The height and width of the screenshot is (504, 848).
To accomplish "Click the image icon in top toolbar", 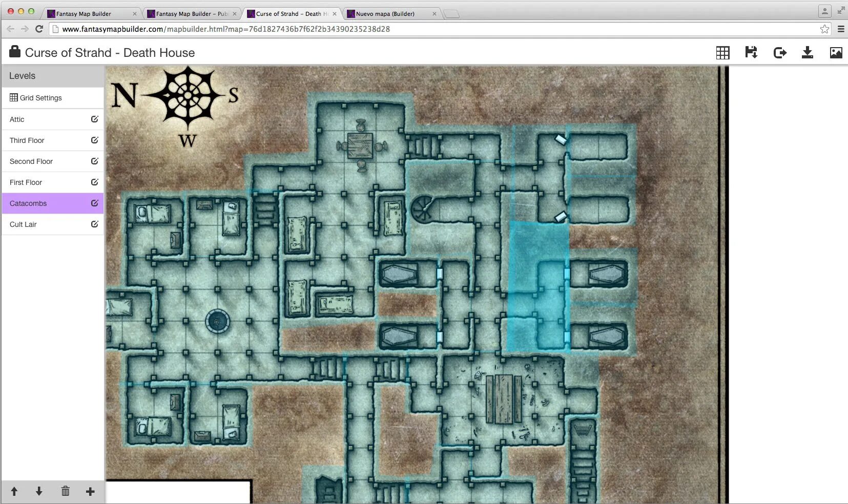I will (x=836, y=52).
